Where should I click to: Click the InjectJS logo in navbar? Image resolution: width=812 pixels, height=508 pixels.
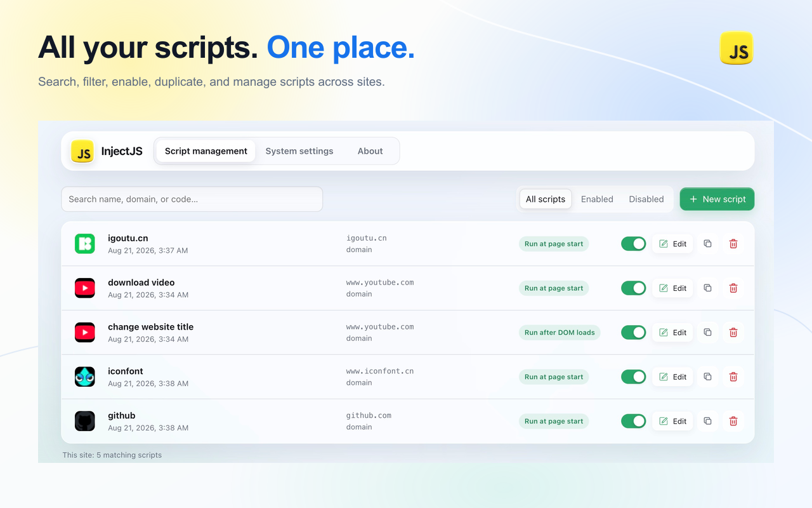tap(82, 151)
